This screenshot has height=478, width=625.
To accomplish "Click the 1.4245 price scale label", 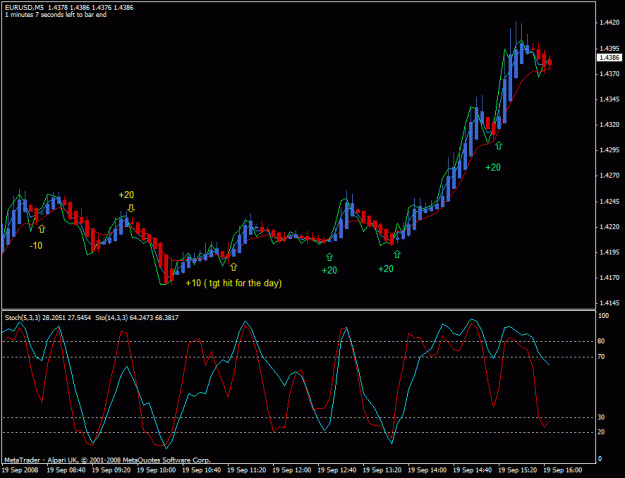I will pos(610,201).
